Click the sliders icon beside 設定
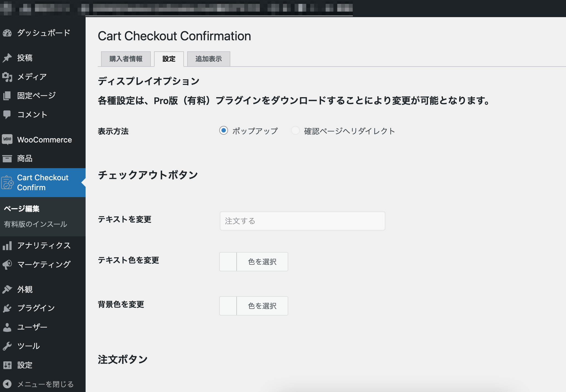This screenshot has height=392, width=566. [x=7, y=365]
